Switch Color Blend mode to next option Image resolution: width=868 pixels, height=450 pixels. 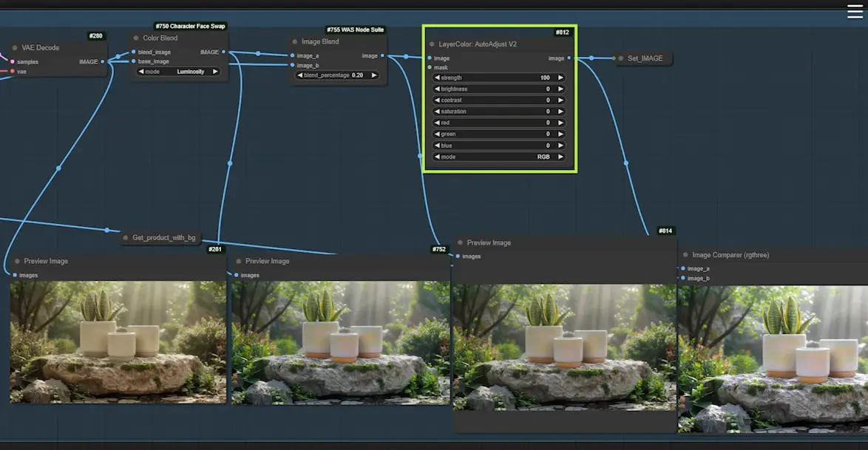tap(215, 72)
